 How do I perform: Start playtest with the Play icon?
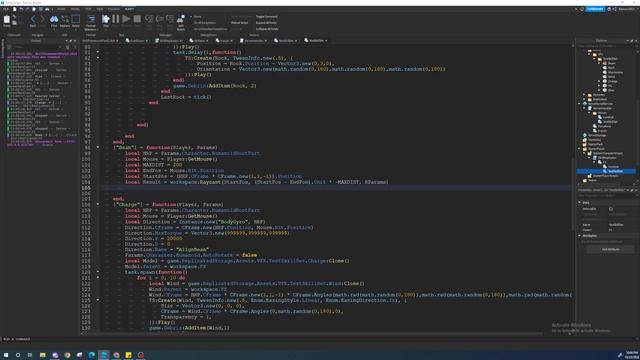[x=106, y=20]
